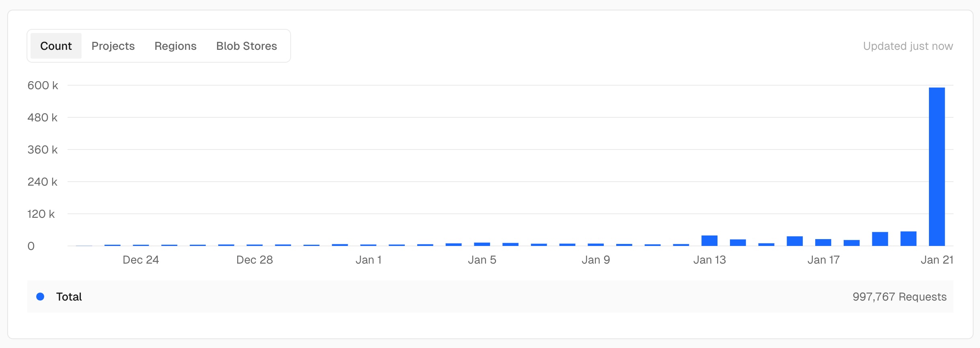Image resolution: width=980 pixels, height=348 pixels.
Task: Click the Jan 17 bar
Action: tap(823, 242)
